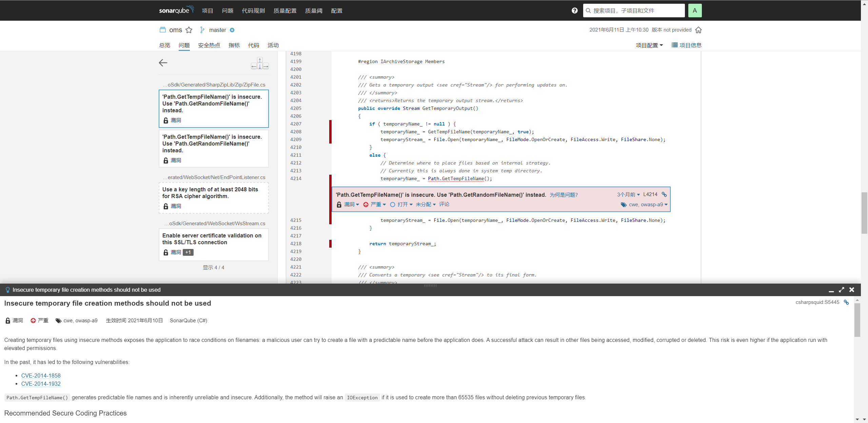Viewport: 868px width, 423px height.
Task: Click the panel resize grip handle
Action: tap(430, 286)
